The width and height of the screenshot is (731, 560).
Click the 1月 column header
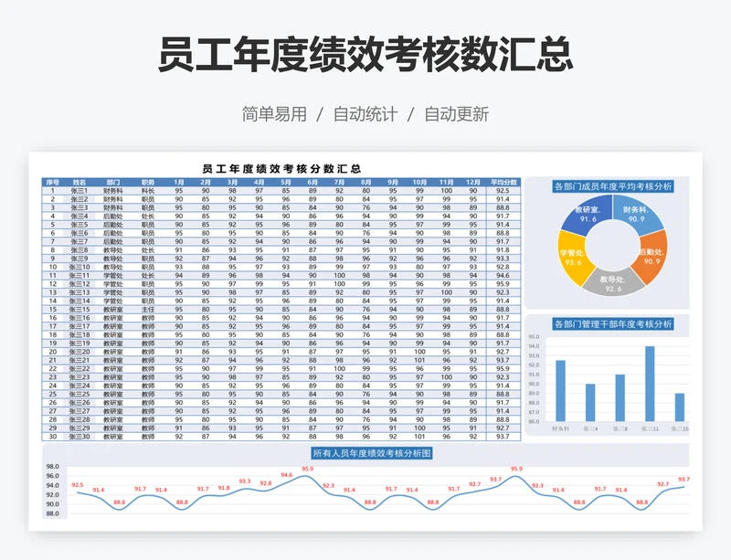(x=178, y=182)
